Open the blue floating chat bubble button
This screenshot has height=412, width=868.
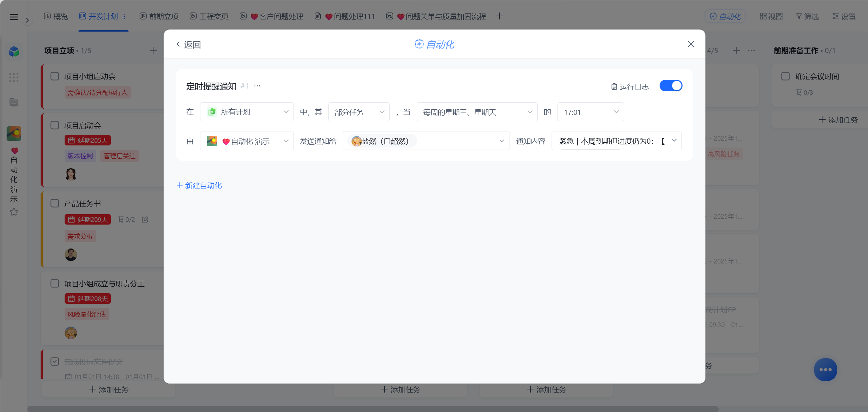(x=825, y=369)
